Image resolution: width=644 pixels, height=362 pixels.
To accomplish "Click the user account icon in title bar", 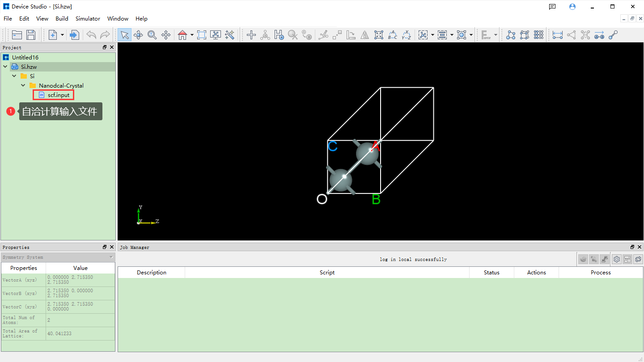I will (x=572, y=7).
